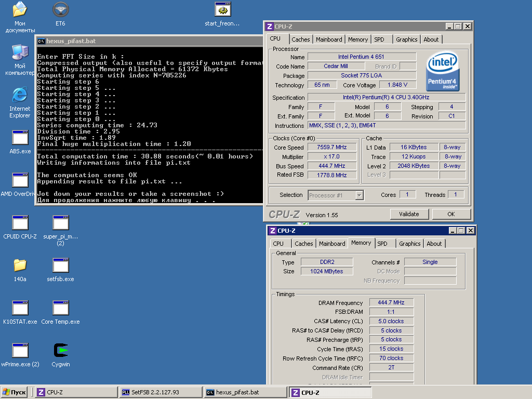Click the DRAM Frequency 444.7 MHz value

tap(391, 302)
